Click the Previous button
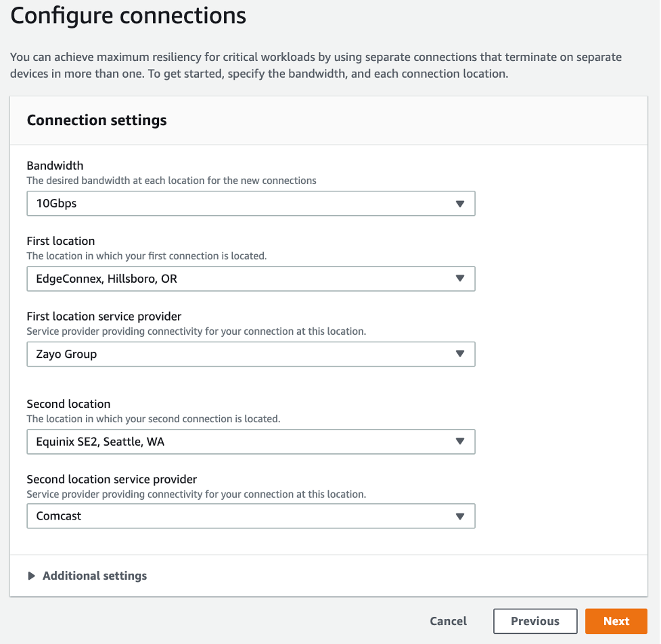The image size is (661, 644). pos(534,620)
